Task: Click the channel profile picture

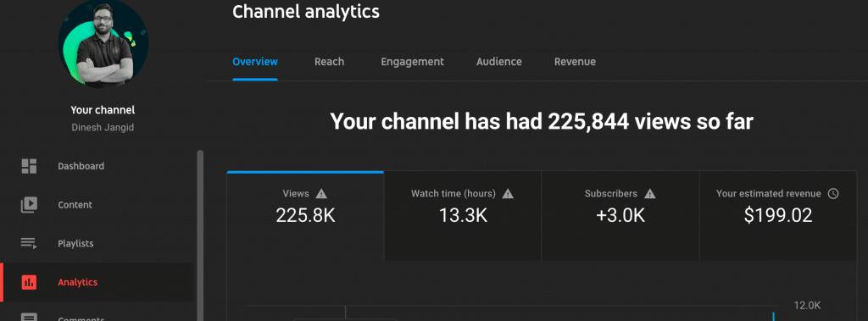Action: 103,43
